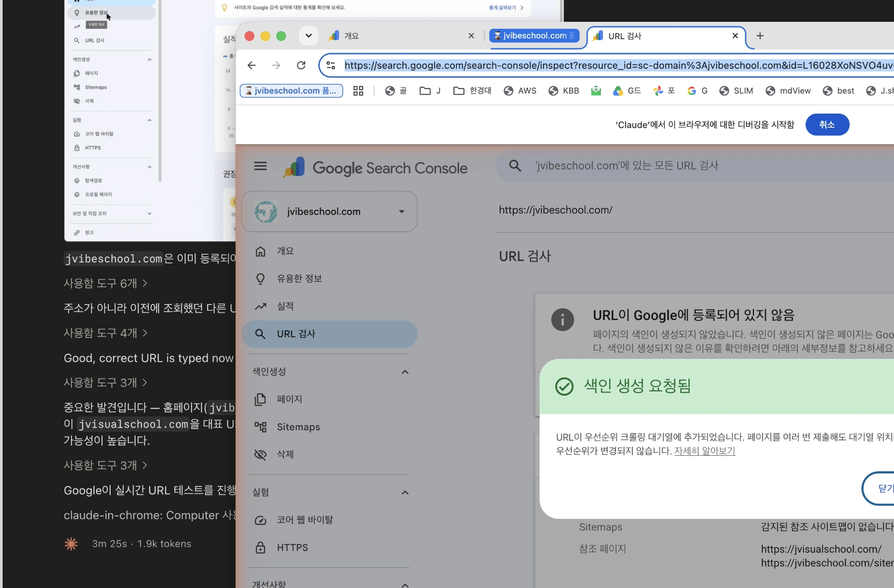Collapse the 개선사항 section in front window

405,585
